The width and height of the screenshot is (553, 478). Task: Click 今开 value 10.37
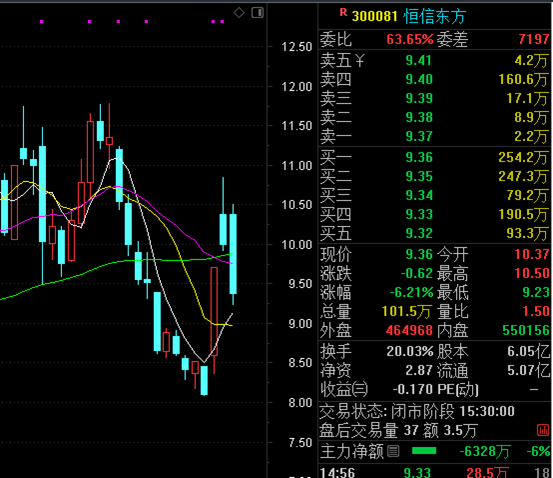point(532,254)
